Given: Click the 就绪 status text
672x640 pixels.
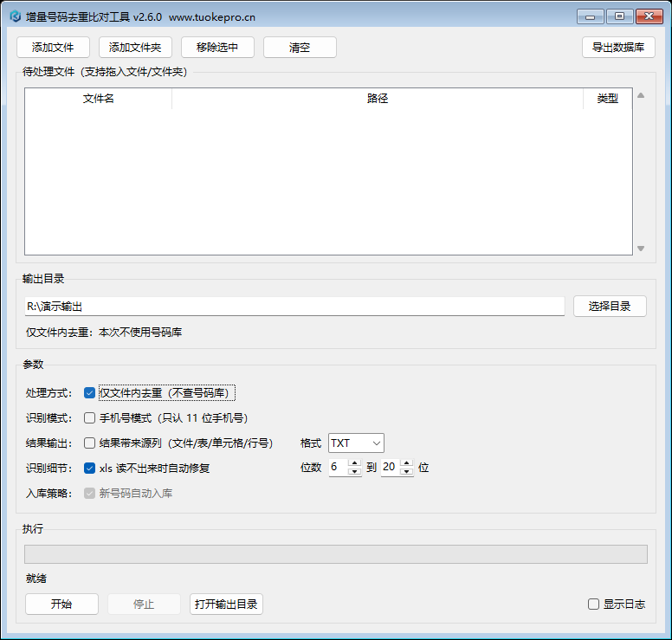Looking at the screenshot, I should [x=36, y=579].
